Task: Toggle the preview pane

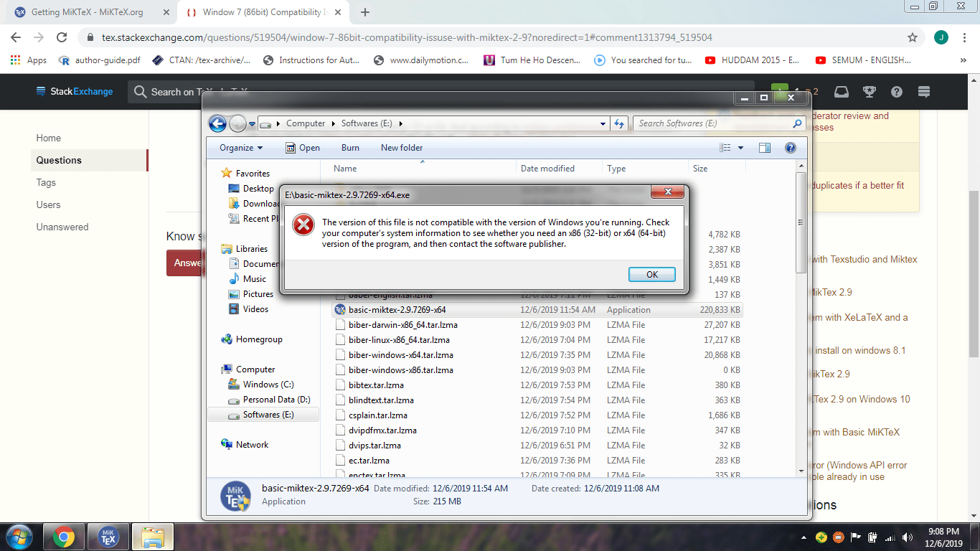Action: click(765, 148)
